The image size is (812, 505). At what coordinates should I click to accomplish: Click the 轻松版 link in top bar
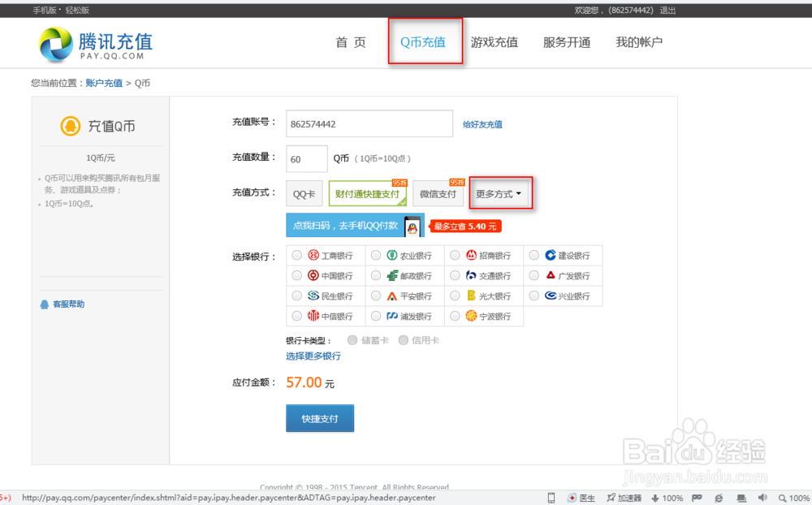(77, 10)
